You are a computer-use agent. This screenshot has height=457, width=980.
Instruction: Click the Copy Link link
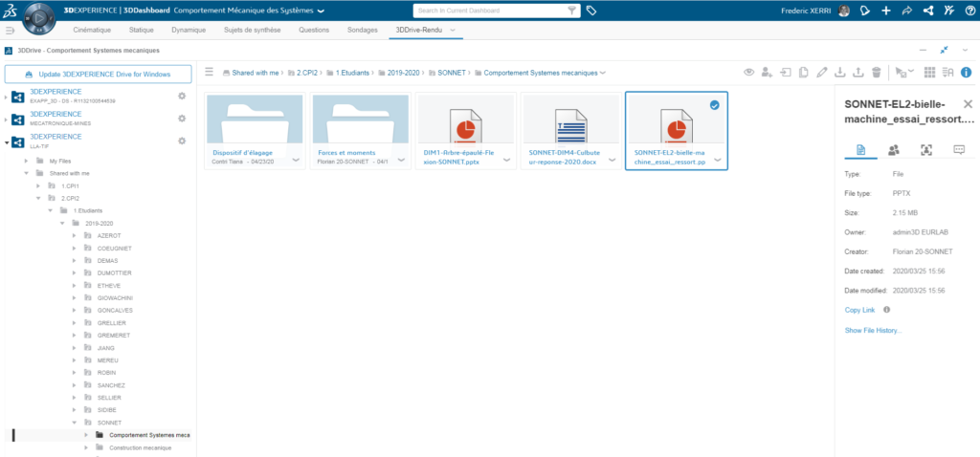coord(859,310)
